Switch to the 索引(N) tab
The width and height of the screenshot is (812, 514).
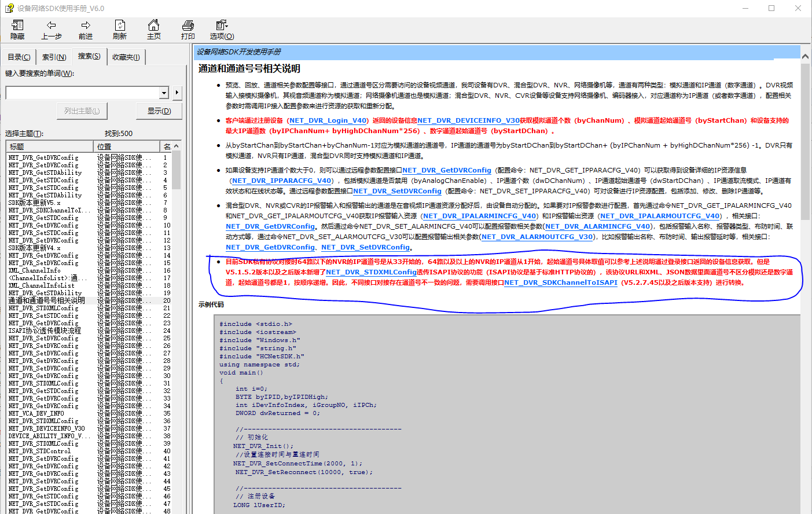pos(54,57)
